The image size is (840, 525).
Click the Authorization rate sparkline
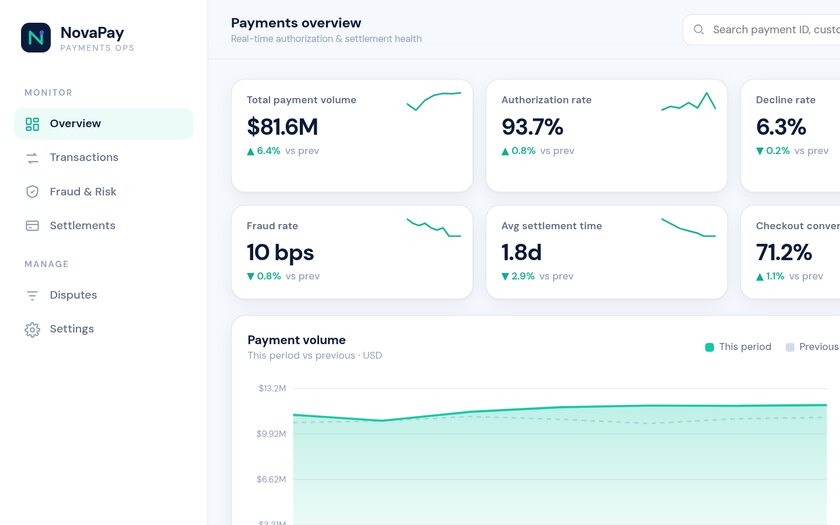[688, 101]
